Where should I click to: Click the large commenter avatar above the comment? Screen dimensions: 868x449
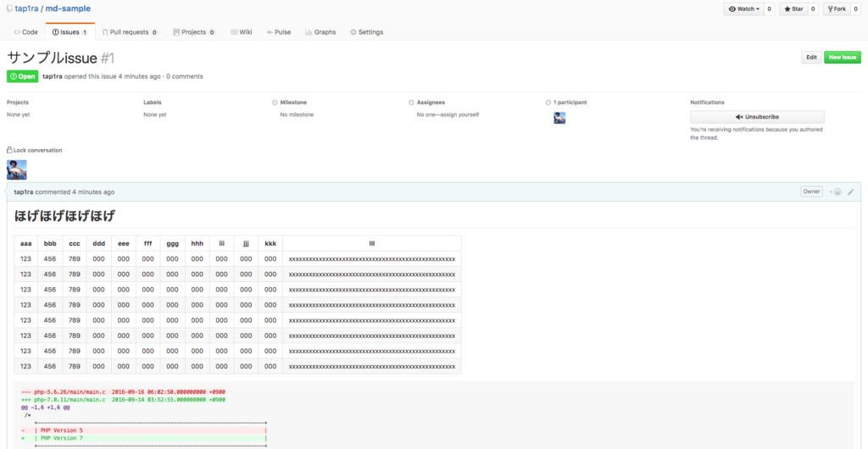17,169
